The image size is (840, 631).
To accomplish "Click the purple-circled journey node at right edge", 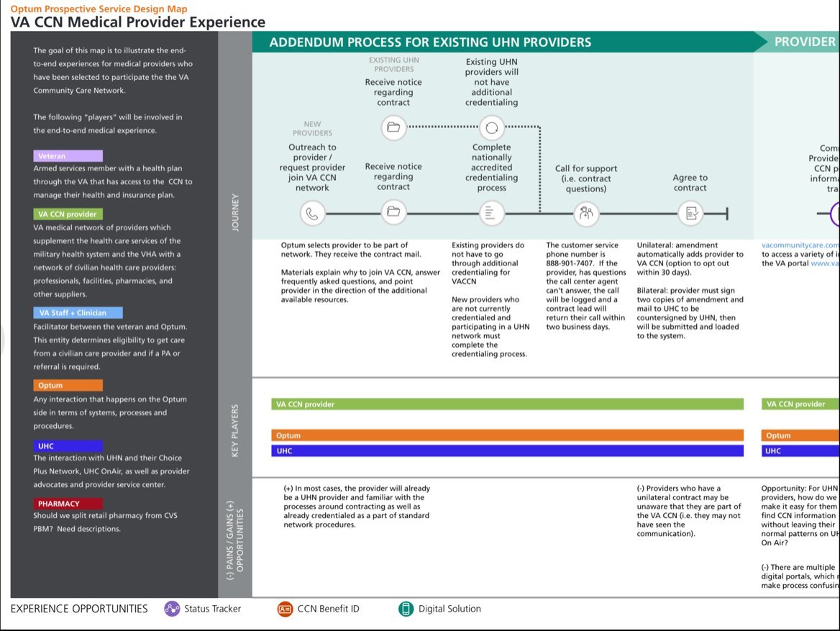I will coord(836,214).
